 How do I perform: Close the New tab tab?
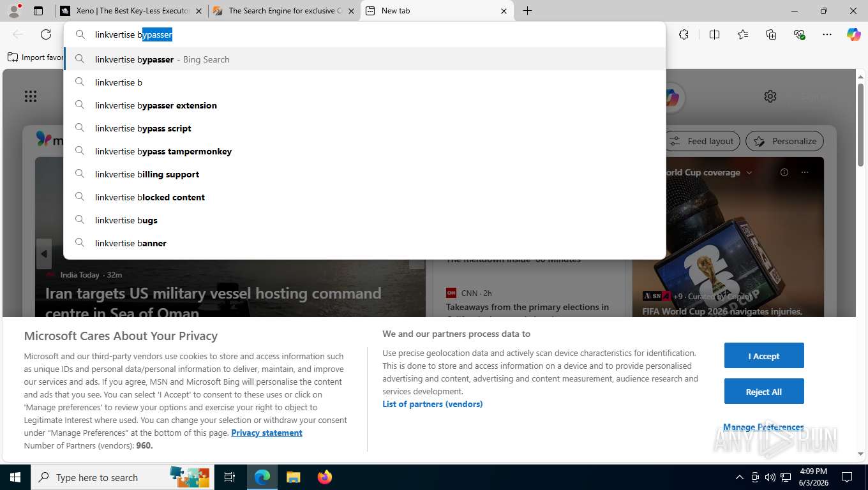[x=504, y=11]
